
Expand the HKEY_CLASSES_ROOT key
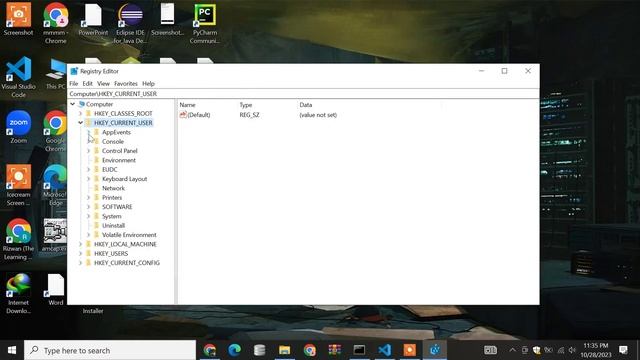(x=80, y=113)
